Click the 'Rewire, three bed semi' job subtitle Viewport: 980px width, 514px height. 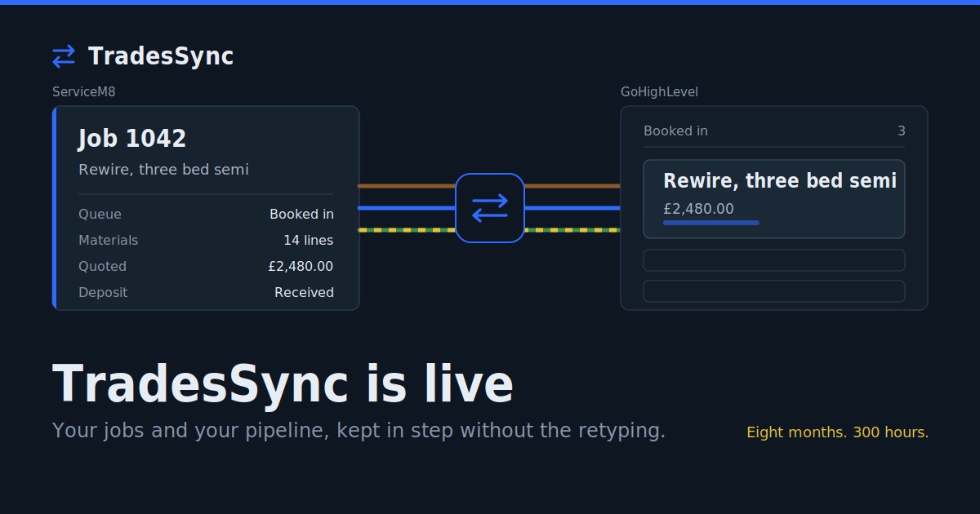coord(163,170)
